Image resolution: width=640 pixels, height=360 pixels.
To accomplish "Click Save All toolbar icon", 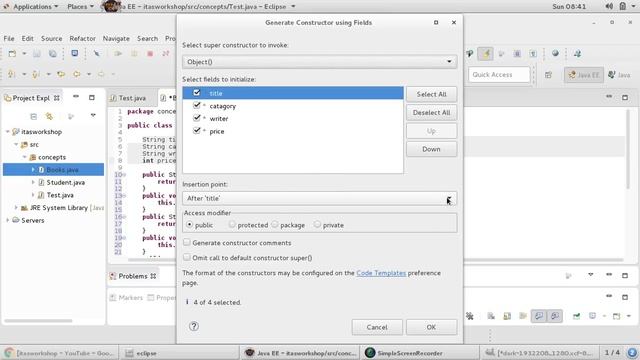I will click(53, 53).
